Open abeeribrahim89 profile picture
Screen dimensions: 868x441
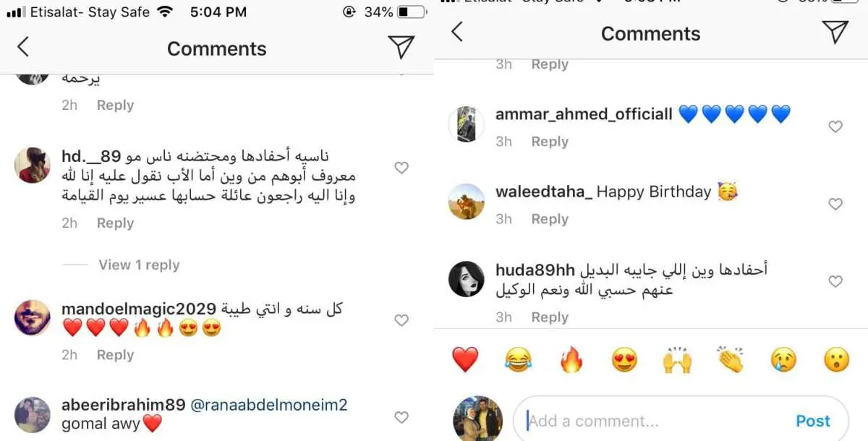click(x=33, y=414)
